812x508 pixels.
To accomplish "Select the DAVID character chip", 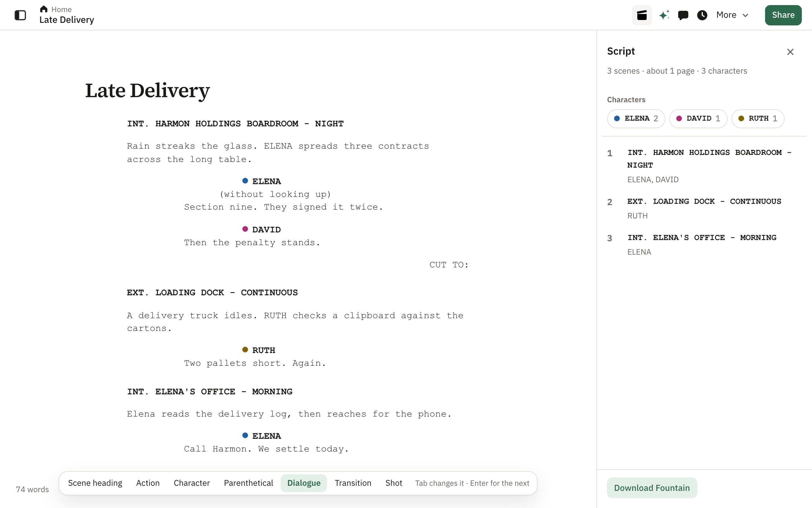I will 698,119.
